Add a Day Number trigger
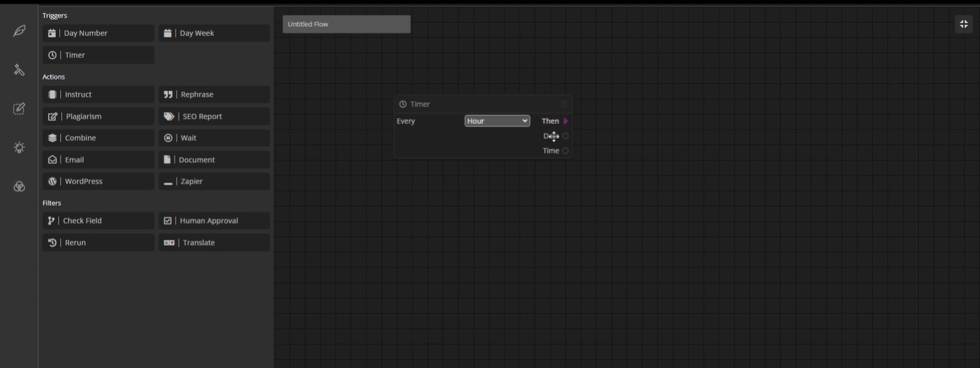Image resolution: width=980 pixels, height=368 pixels. (98, 33)
